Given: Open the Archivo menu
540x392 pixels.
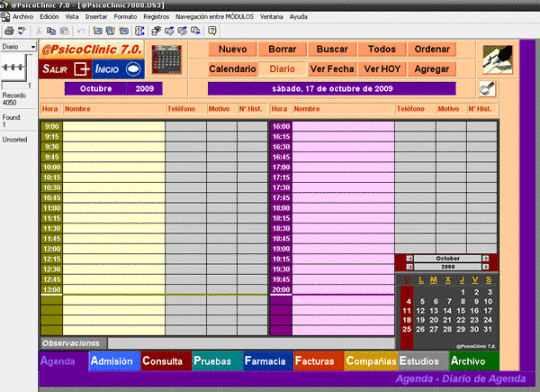Looking at the screenshot, I should [x=23, y=17].
